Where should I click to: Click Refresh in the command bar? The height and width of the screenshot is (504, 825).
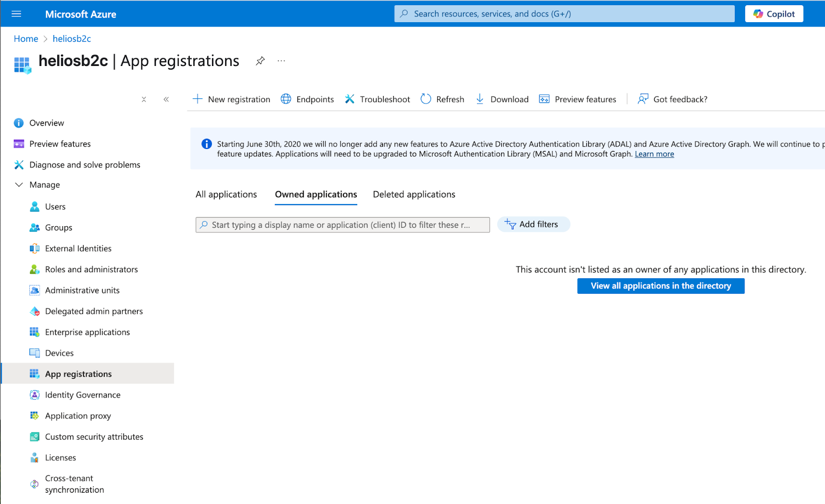(x=449, y=99)
